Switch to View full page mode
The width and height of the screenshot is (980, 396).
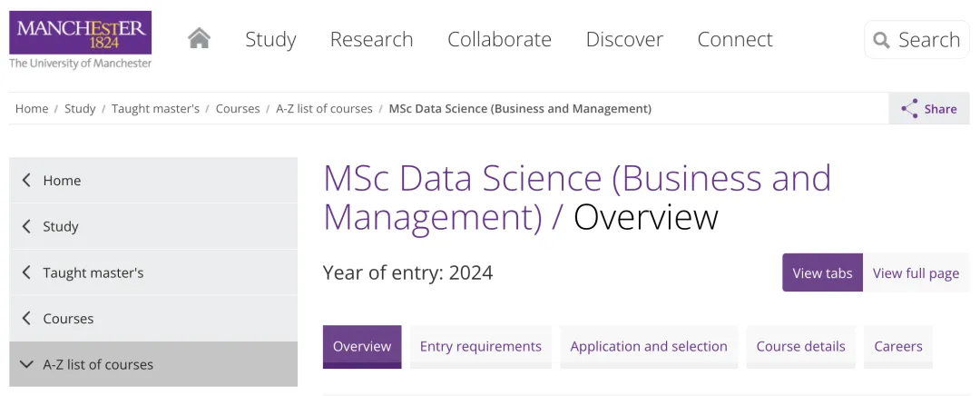point(916,272)
